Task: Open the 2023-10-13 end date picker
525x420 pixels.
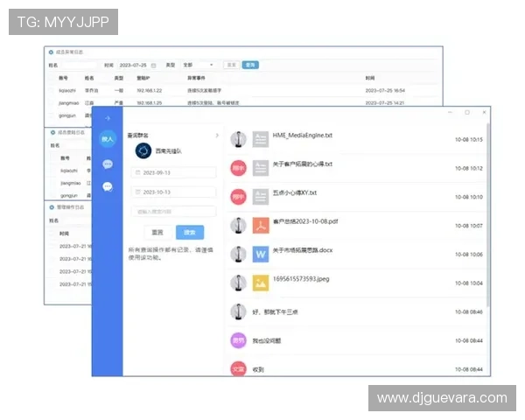Action: point(173,192)
